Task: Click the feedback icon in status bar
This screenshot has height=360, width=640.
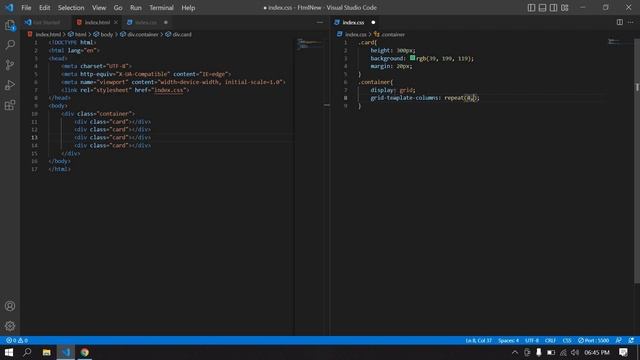Action: [x=619, y=340]
